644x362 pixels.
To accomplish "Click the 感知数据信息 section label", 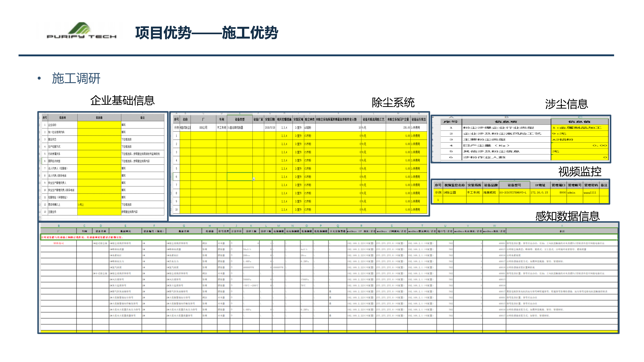I will tap(568, 216).
